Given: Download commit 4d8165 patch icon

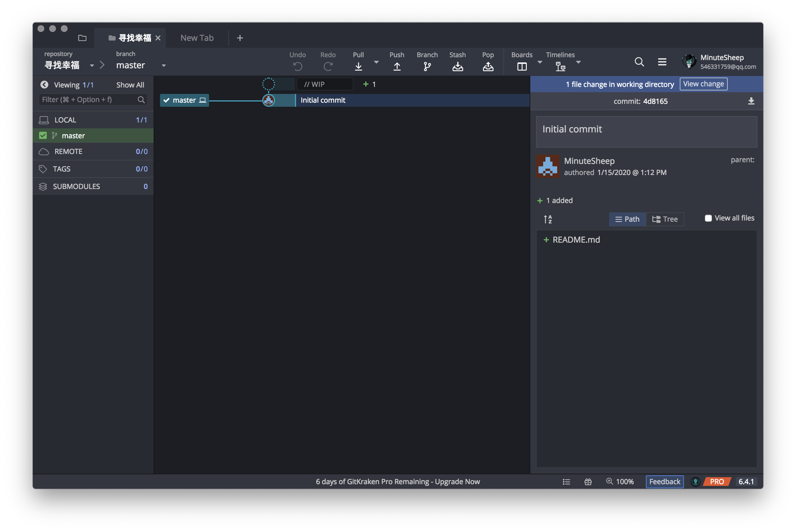Looking at the screenshot, I should click(x=751, y=101).
